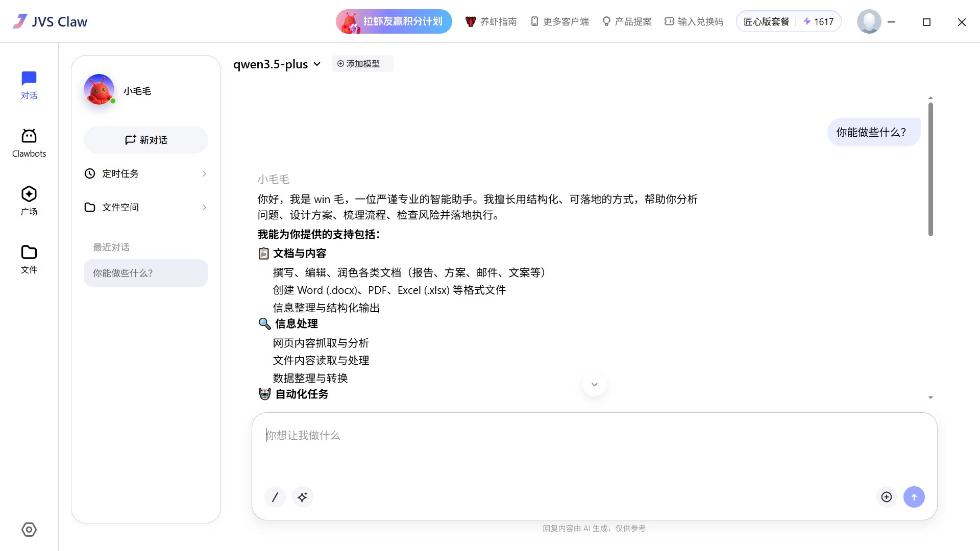Click the plus attachment button in input box
Image resolution: width=980 pixels, height=551 pixels.
click(x=887, y=497)
